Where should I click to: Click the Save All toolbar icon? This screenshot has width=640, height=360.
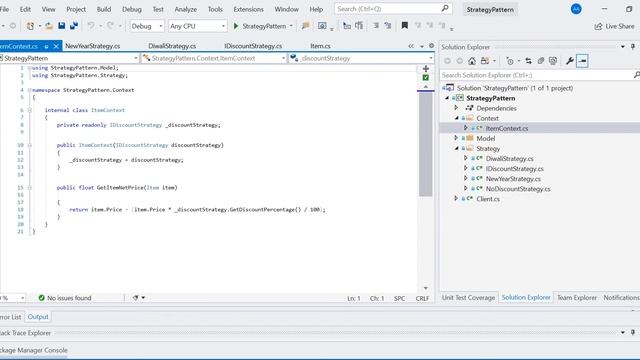[x=74, y=26]
